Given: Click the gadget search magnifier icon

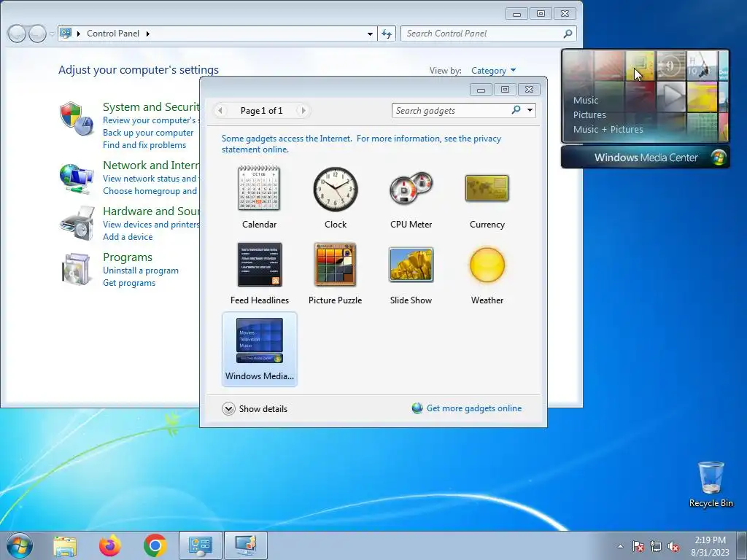Looking at the screenshot, I should point(516,110).
